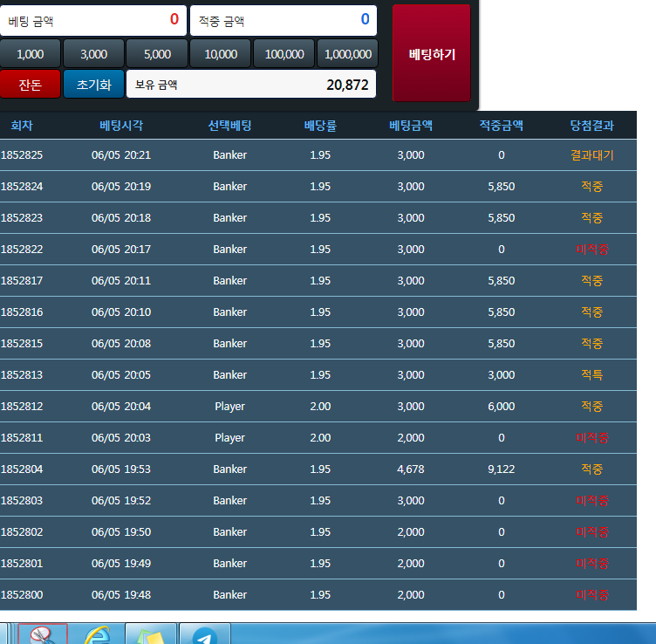This screenshot has width=656, height=644.
Task: Click bet time 06/05 19:48
Action: coord(121,594)
